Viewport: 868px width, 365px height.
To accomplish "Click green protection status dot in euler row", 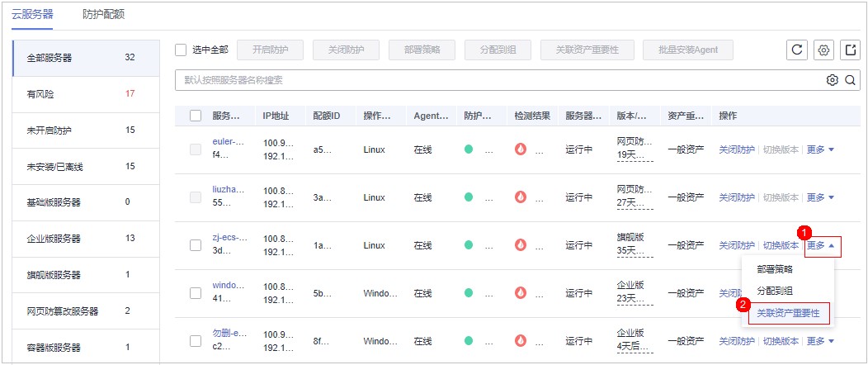I will (469, 149).
